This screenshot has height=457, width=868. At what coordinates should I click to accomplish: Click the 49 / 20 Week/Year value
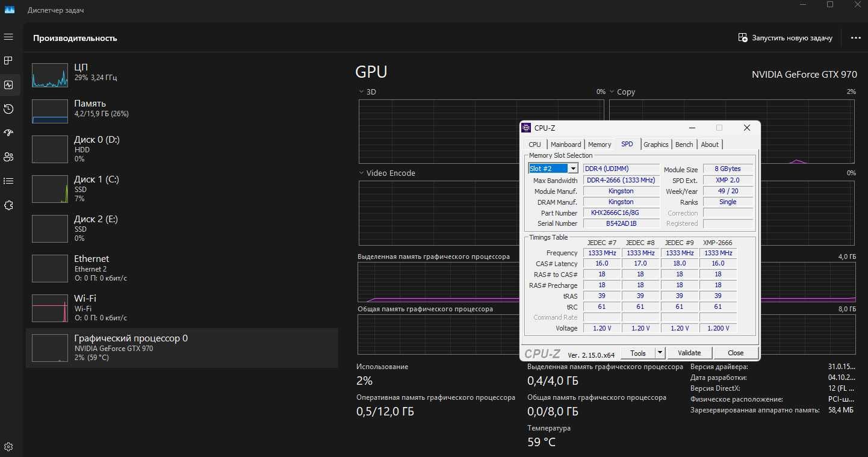pyautogui.click(x=728, y=191)
